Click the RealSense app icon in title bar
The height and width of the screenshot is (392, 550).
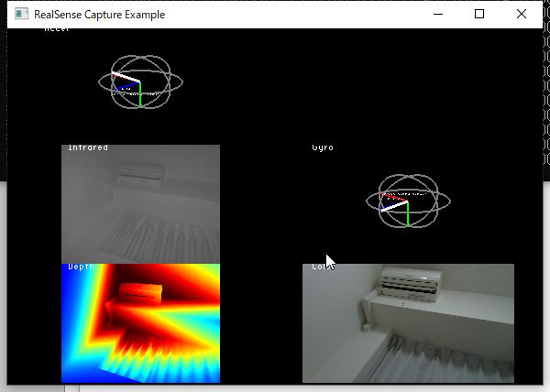click(x=21, y=15)
